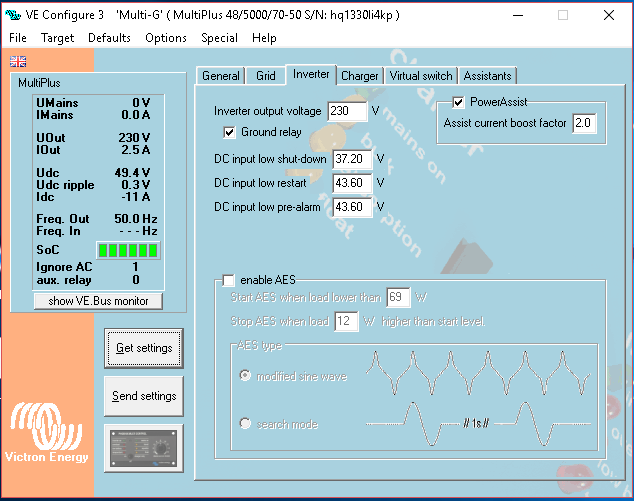The image size is (634, 501).
Task: Disable the PowerAssist checkbox
Action: click(x=459, y=102)
